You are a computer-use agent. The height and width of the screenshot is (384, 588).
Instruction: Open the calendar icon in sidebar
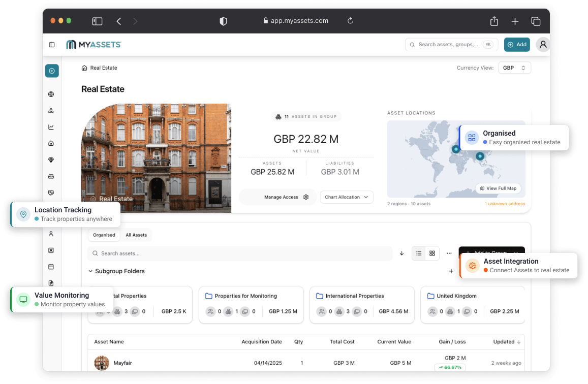coord(51,267)
